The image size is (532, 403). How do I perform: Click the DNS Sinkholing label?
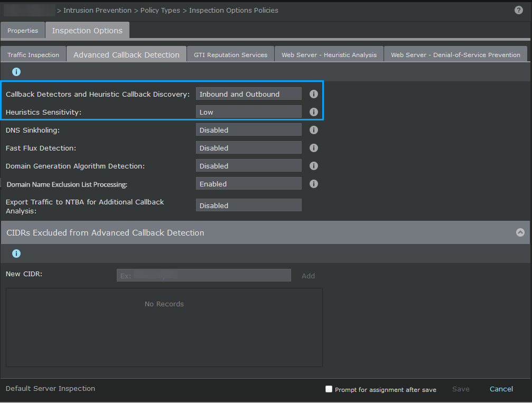(33, 130)
